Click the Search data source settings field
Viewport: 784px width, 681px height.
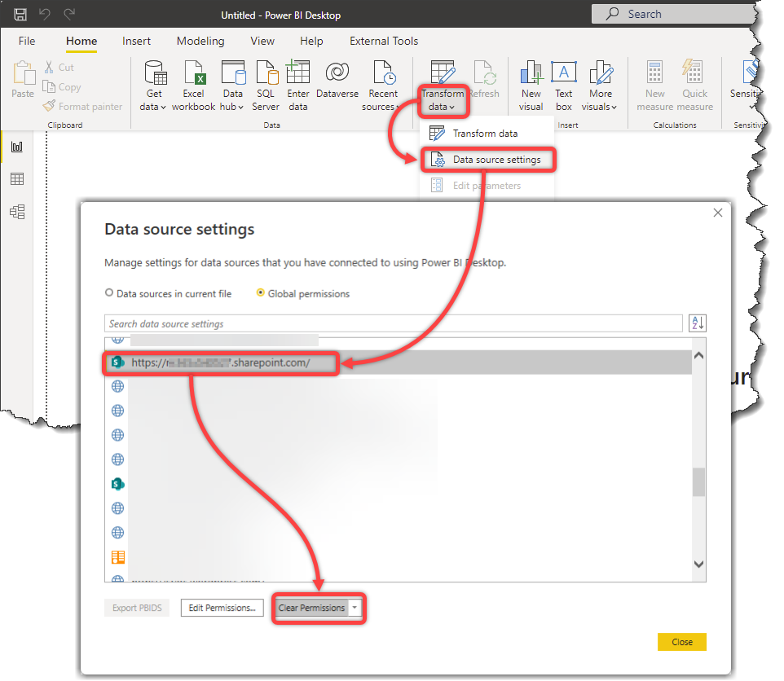[x=394, y=323]
